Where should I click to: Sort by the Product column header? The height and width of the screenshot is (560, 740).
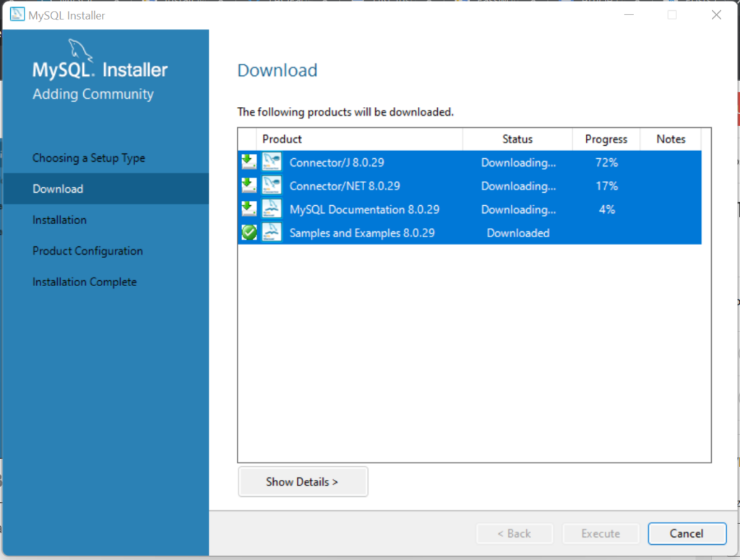coord(359,139)
